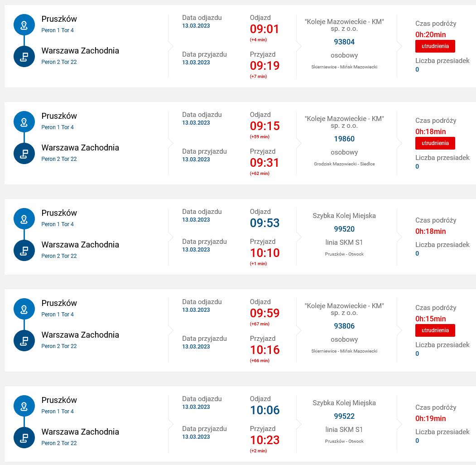
Task: Click Warszawa Zachodnia arrival icon for 09:31 arrival
Action: point(24,153)
